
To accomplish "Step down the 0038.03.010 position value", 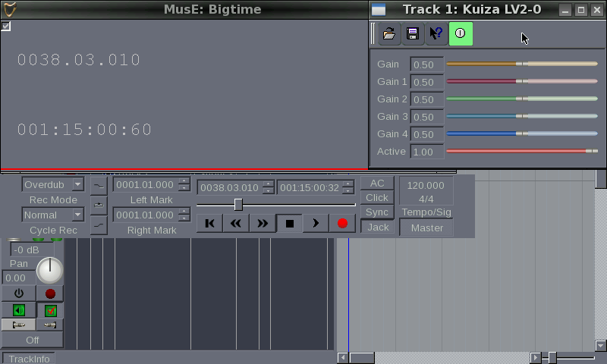I will [x=268, y=190].
